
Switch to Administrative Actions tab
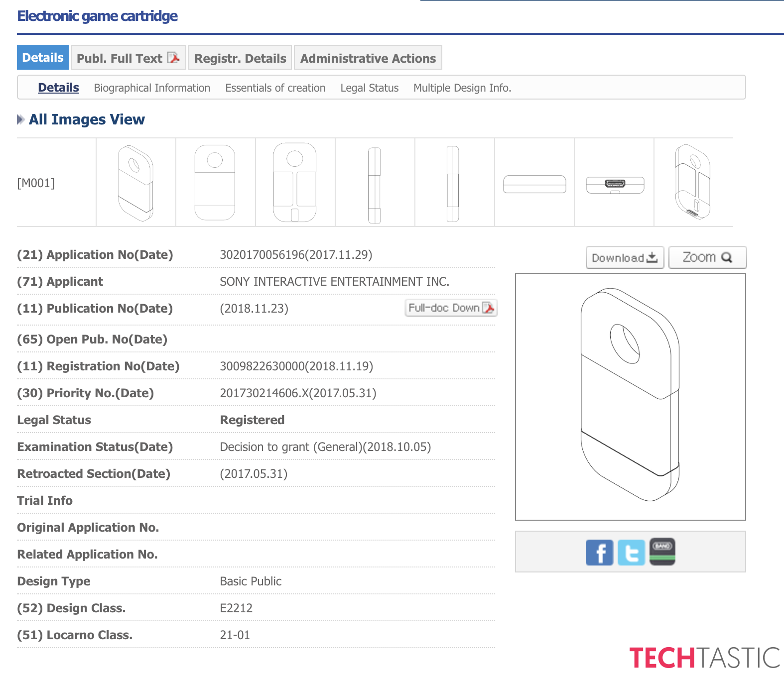tap(368, 58)
